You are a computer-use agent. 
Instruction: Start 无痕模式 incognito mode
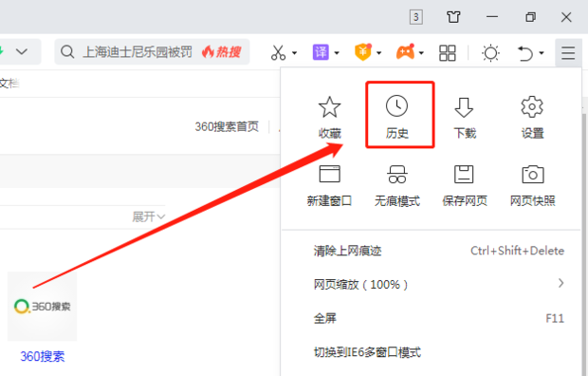(x=397, y=185)
